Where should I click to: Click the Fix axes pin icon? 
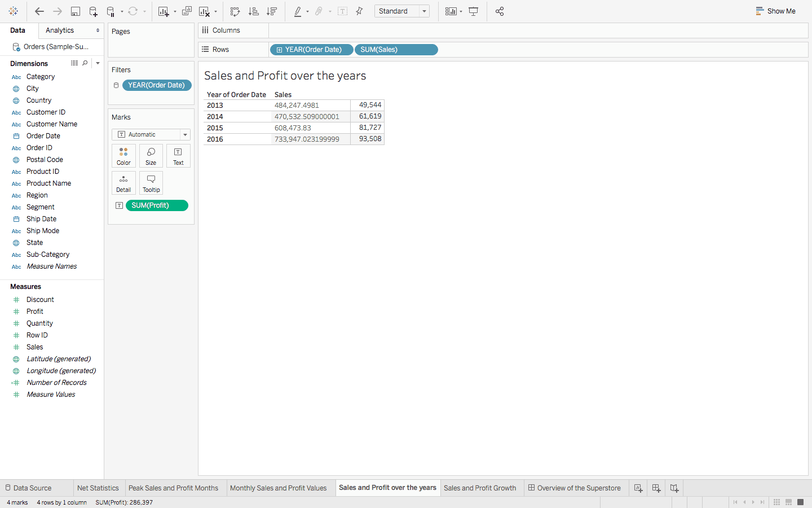click(x=359, y=11)
